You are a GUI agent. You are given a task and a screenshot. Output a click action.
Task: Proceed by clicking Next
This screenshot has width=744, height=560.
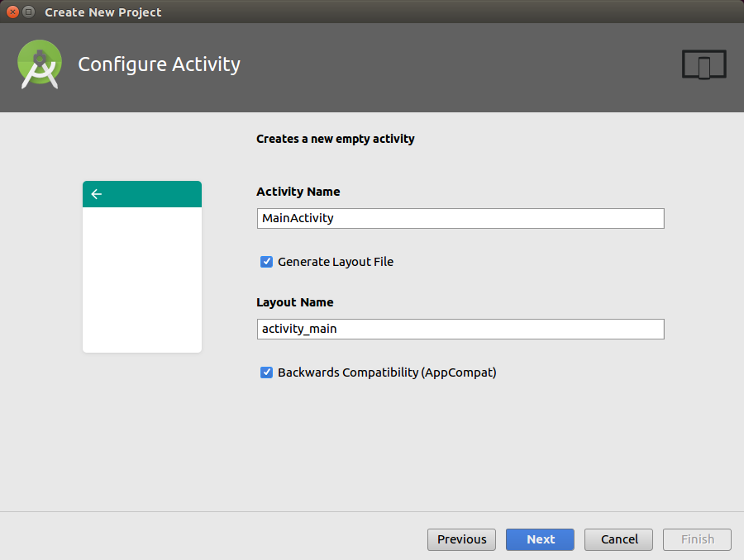pyautogui.click(x=541, y=539)
